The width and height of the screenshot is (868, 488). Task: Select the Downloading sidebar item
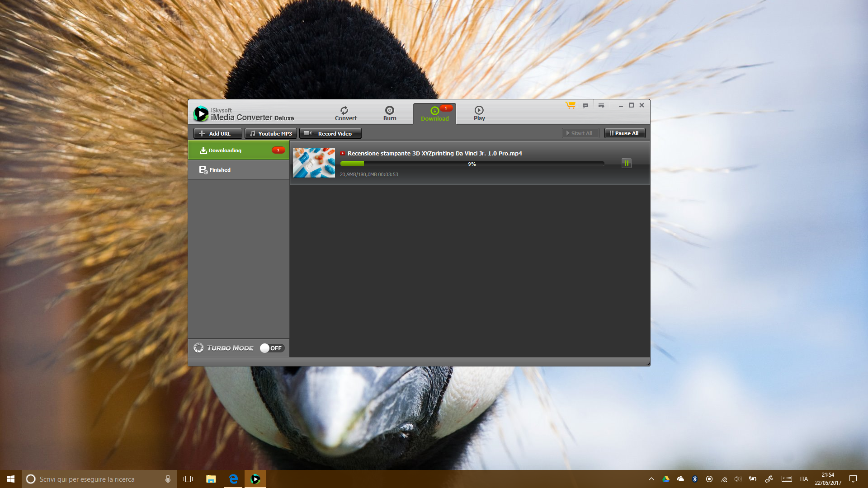pyautogui.click(x=238, y=150)
